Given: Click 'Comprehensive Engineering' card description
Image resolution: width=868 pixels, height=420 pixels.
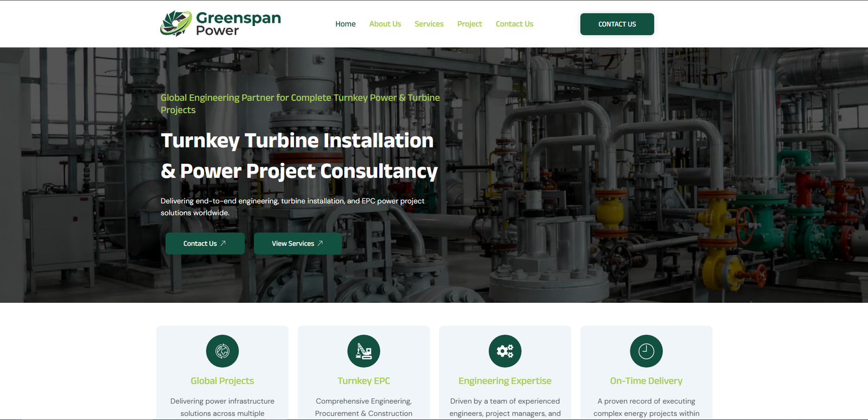Looking at the screenshot, I should [364, 408].
